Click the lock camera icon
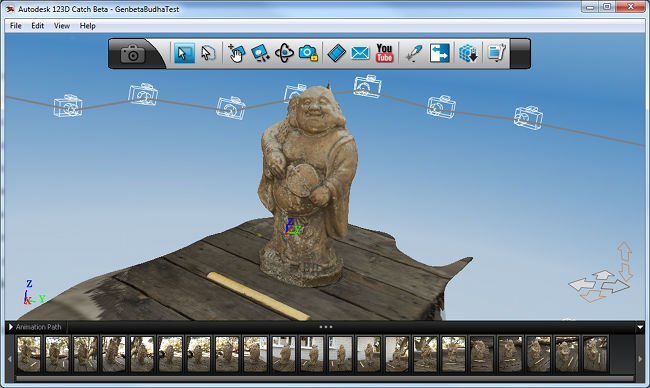 click(x=308, y=53)
